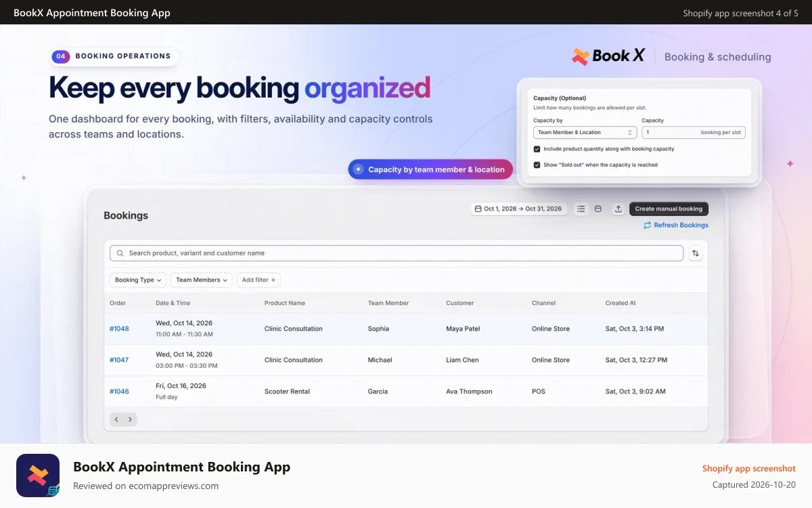Click Shopify app screenshot orange text
Viewport: 812px width, 508px height.
pos(749,468)
